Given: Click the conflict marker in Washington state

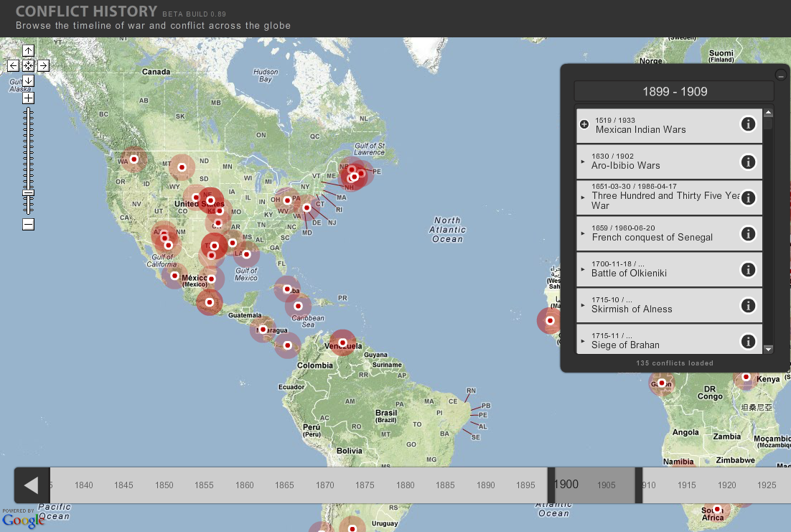Looking at the screenshot, I should click(134, 159).
